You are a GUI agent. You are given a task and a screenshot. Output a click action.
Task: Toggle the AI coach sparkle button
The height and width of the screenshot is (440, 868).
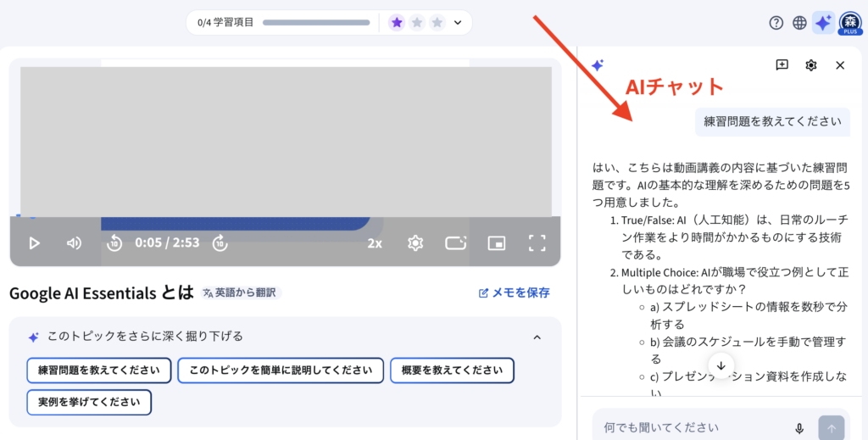(x=823, y=23)
